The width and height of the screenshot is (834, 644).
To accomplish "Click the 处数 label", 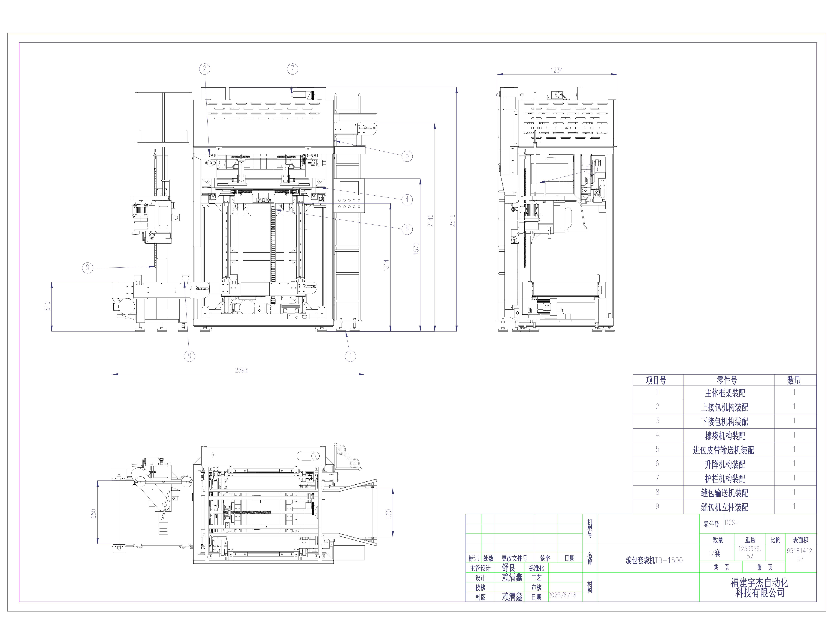I will point(488,558).
